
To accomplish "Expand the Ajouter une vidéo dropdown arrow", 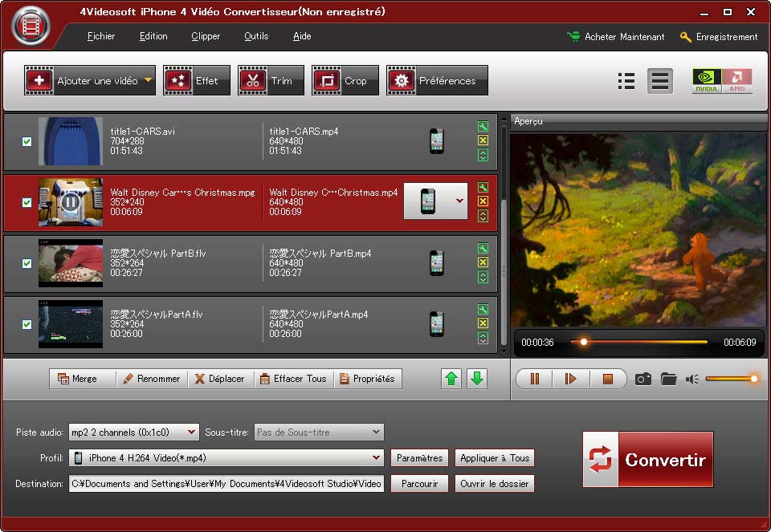I will 148,80.
